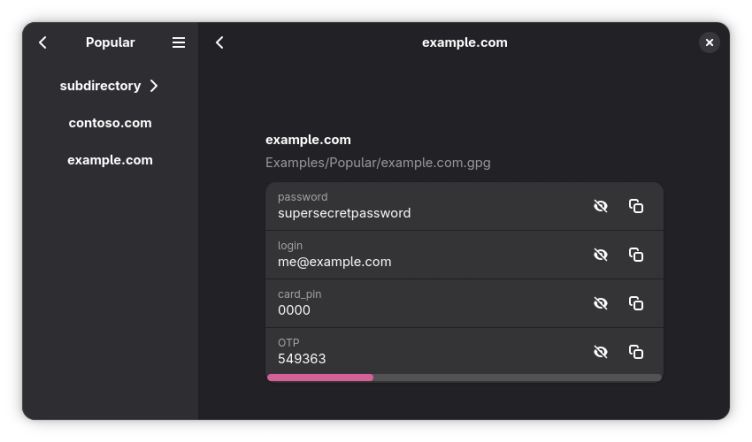This screenshot has width=752, height=442.
Task: Toggle OTP visibility eye icon
Action: pos(600,352)
